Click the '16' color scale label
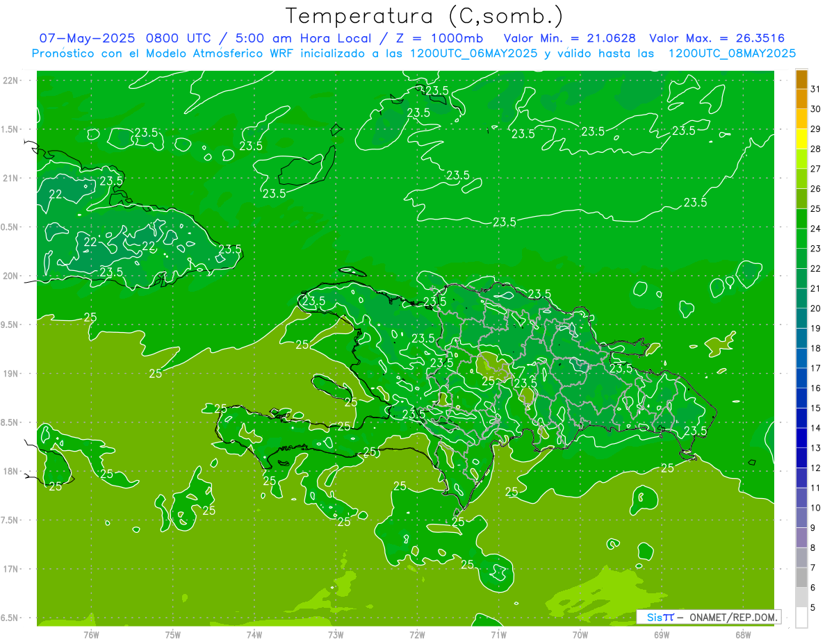This screenshot has width=834, height=644. click(816, 388)
